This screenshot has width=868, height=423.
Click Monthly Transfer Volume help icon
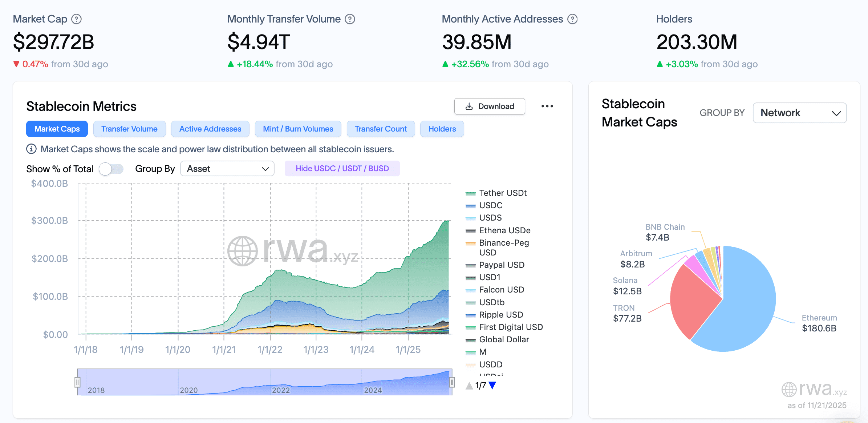[x=350, y=19]
